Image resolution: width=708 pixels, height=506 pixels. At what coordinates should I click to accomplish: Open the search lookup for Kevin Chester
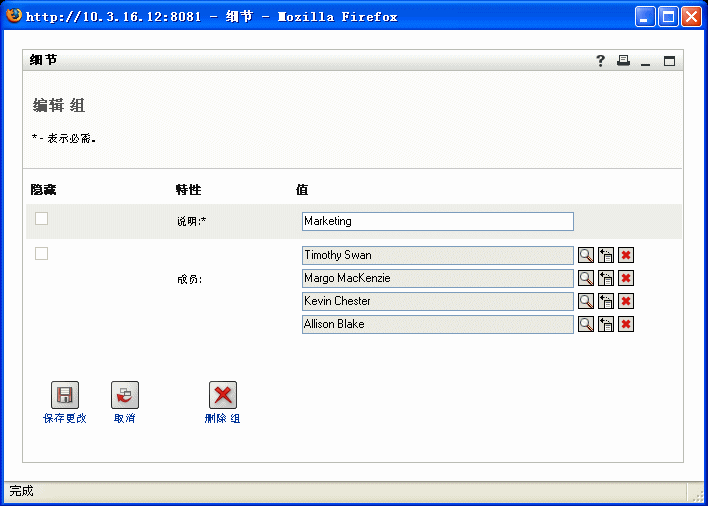586,301
